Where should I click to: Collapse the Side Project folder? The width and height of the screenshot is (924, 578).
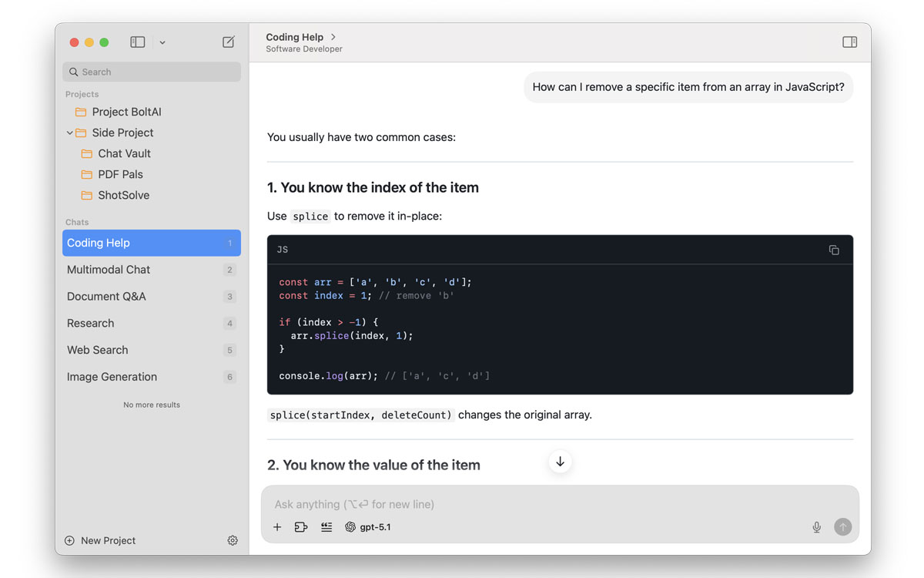[x=70, y=133]
